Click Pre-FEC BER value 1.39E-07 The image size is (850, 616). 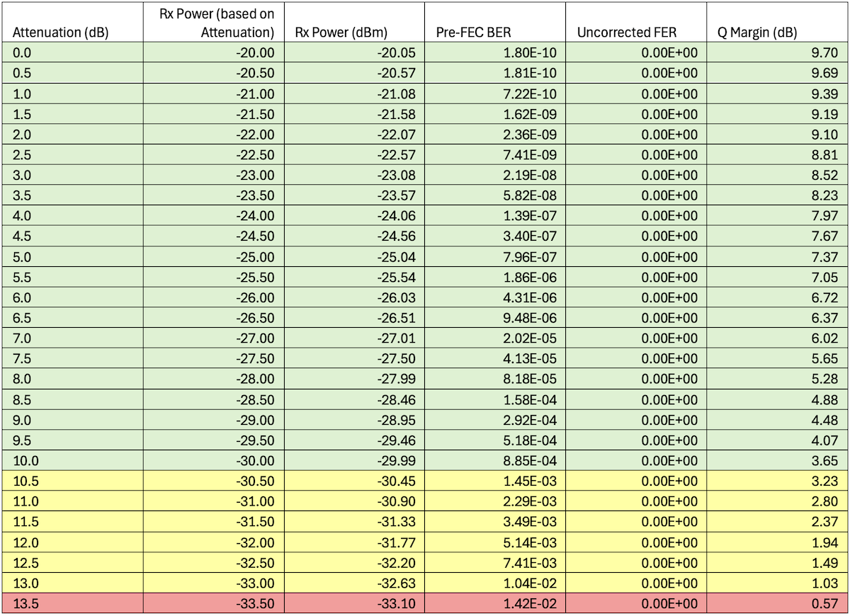click(495, 216)
